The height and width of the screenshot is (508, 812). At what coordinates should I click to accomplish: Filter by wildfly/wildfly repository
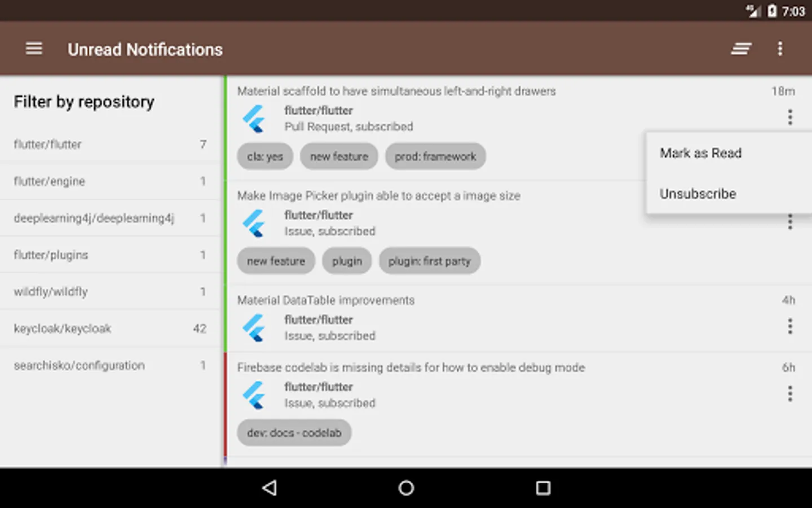[111, 291]
